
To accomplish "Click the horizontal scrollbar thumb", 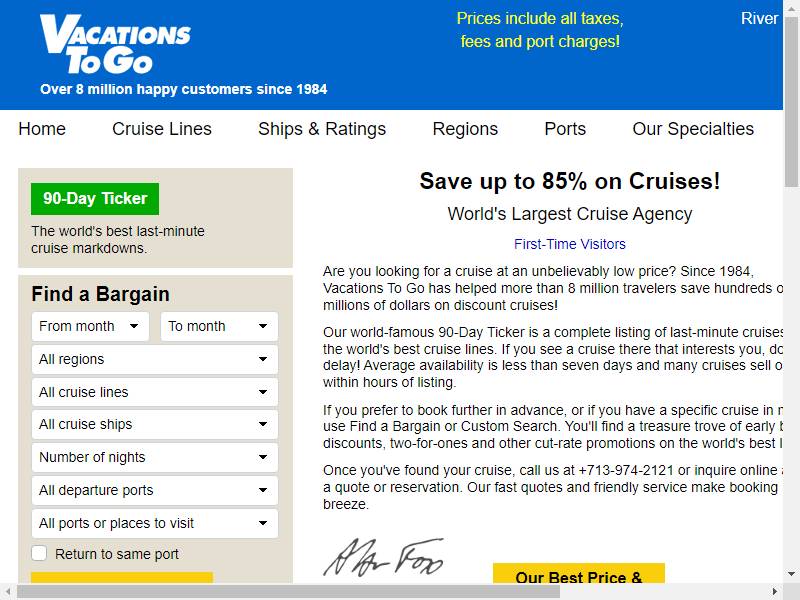I will (288, 592).
